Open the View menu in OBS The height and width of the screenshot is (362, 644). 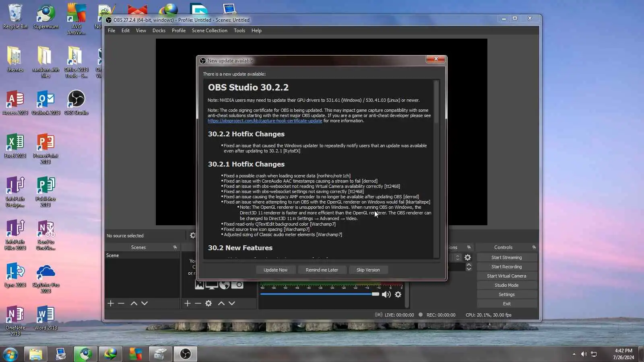click(141, 31)
